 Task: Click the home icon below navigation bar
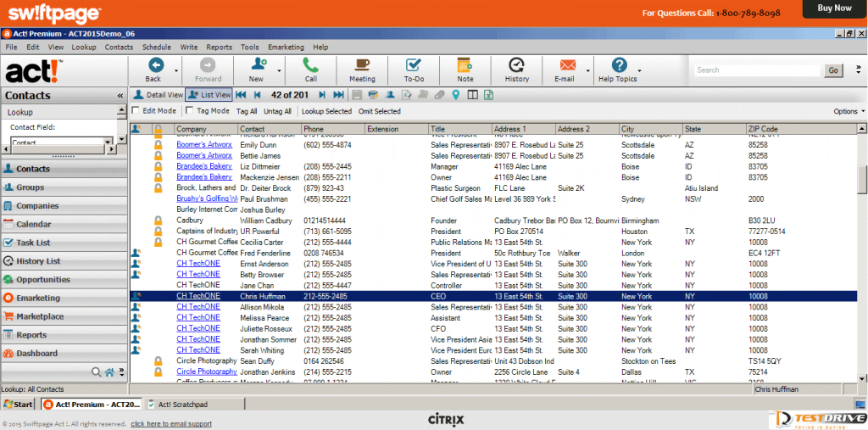click(109, 371)
